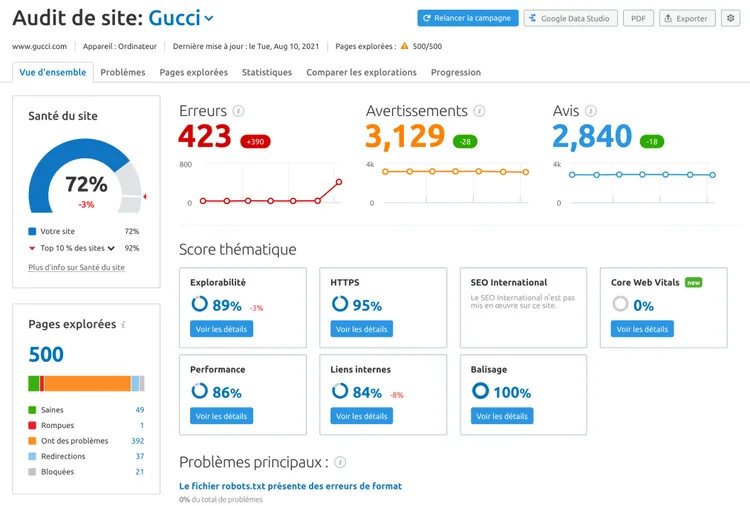View Explorabilité details
750x506 pixels.
tap(221, 329)
